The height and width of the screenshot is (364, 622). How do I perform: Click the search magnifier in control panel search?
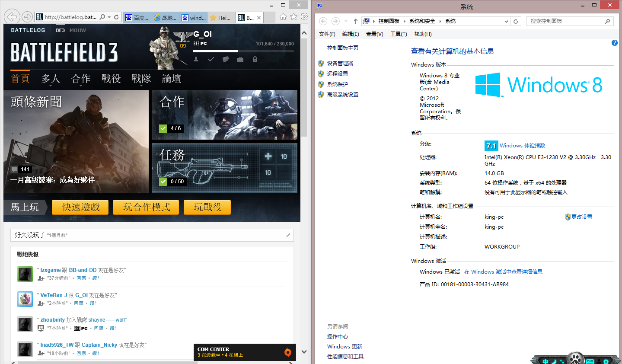[607, 21]
